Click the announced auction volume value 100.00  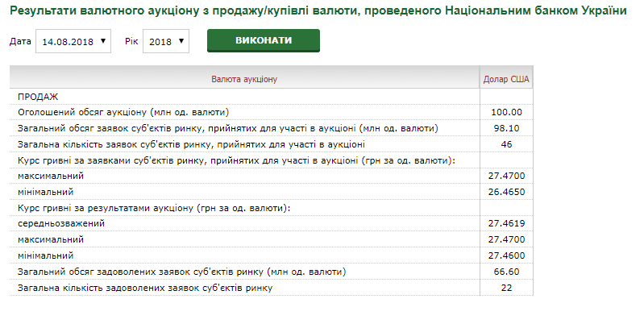point(506,112)
